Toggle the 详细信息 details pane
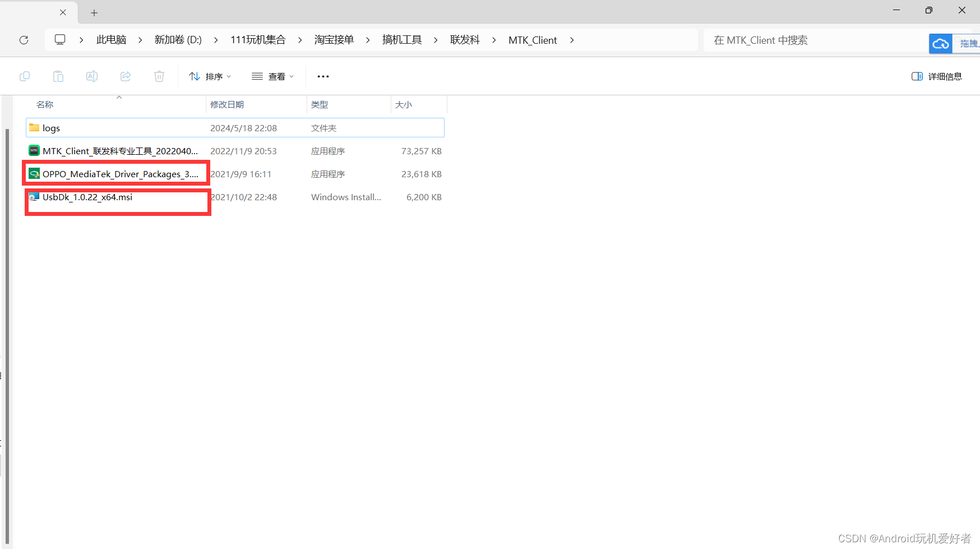This screenshot has width=980, height=549. click(937, 76)
